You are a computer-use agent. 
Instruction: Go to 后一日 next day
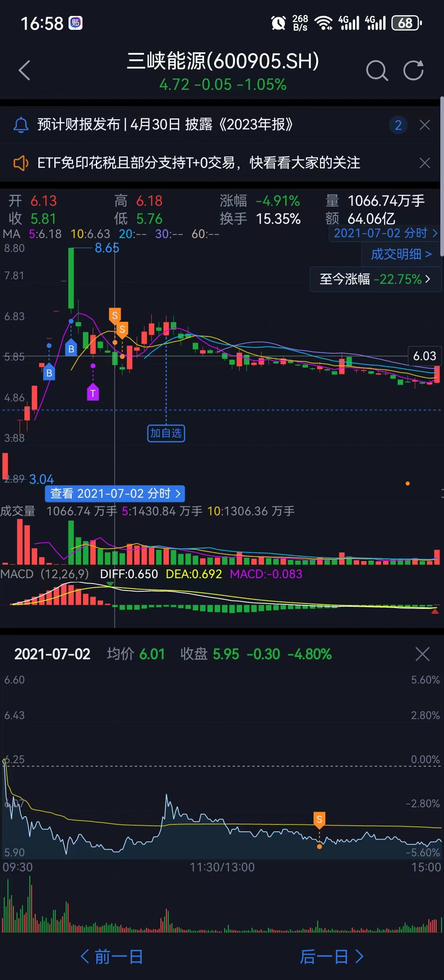point(332,957)
